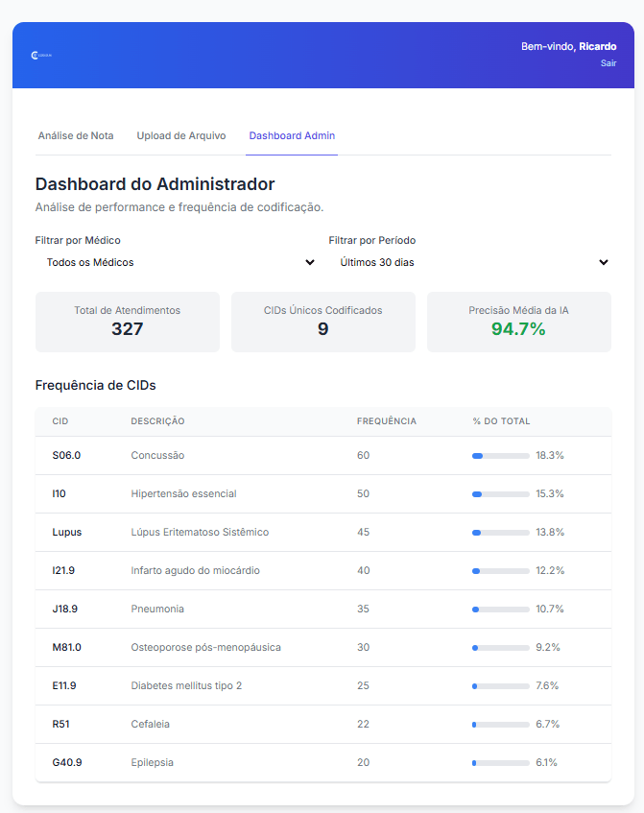Click the Total de Atendimentos card

point(128,322)
